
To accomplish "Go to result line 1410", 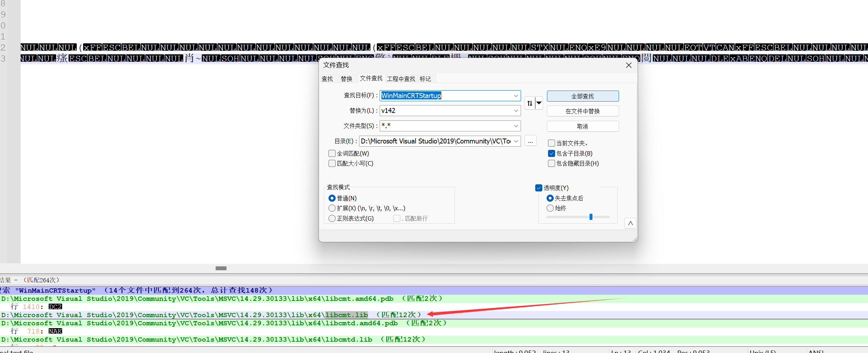I will tap(434, 307).
